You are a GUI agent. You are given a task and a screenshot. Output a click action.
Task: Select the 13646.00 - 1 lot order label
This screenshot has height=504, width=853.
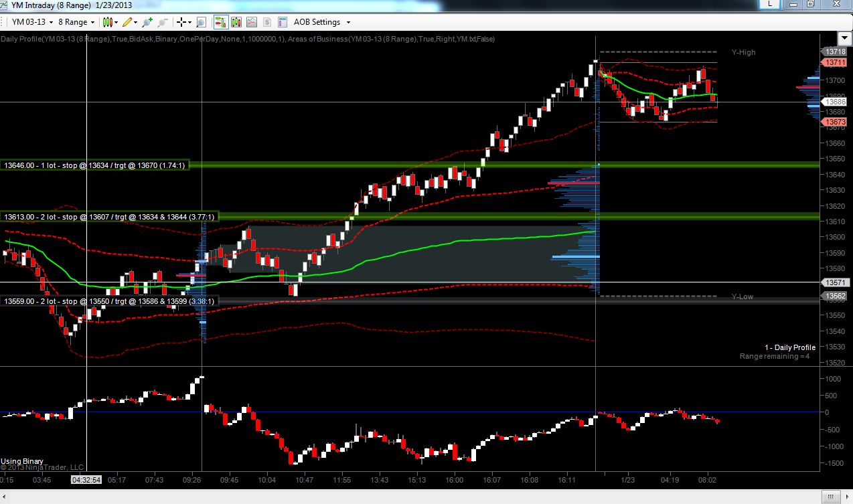tap(95, 165)
